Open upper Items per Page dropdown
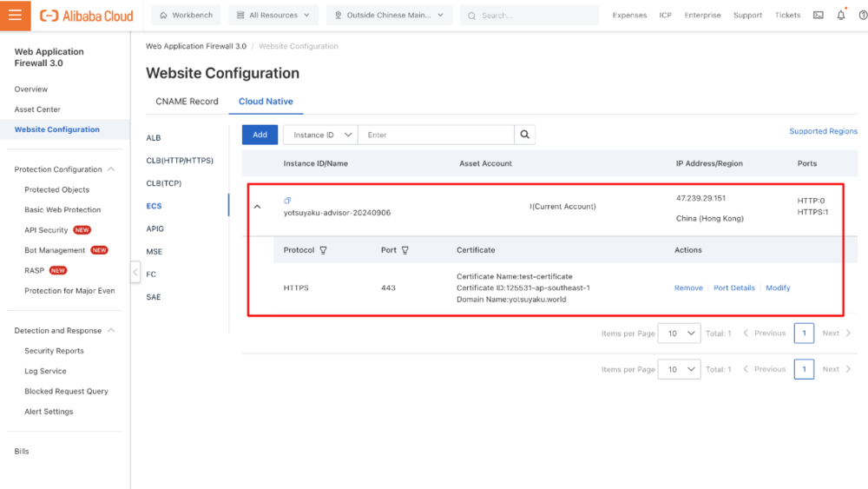 [x=680, y=334]
